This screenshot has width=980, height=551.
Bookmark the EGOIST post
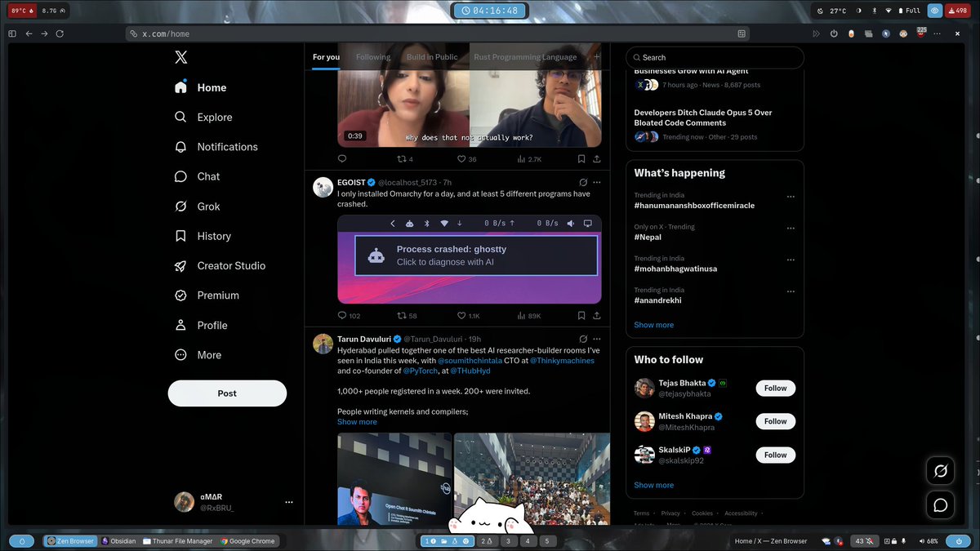(581, 316)
